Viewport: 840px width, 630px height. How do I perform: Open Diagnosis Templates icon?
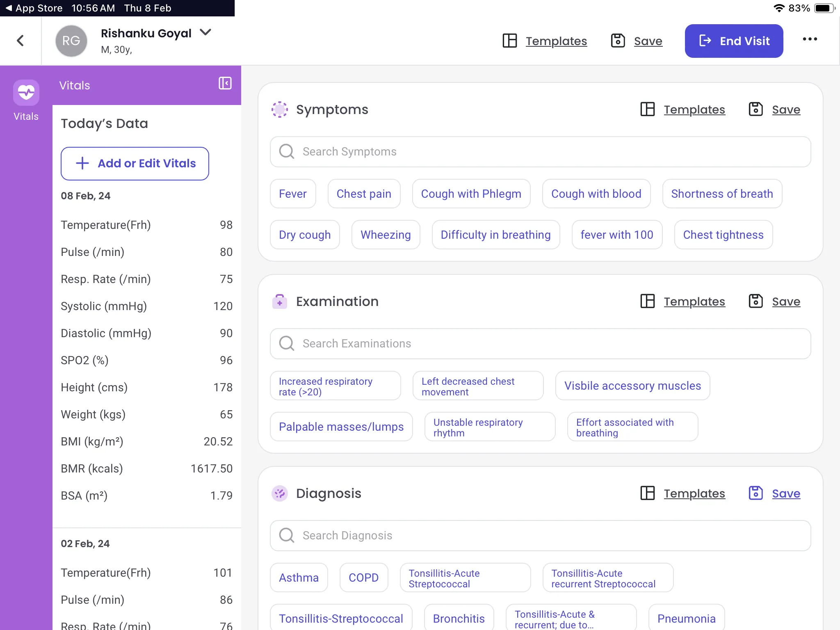tap(648, 493)
